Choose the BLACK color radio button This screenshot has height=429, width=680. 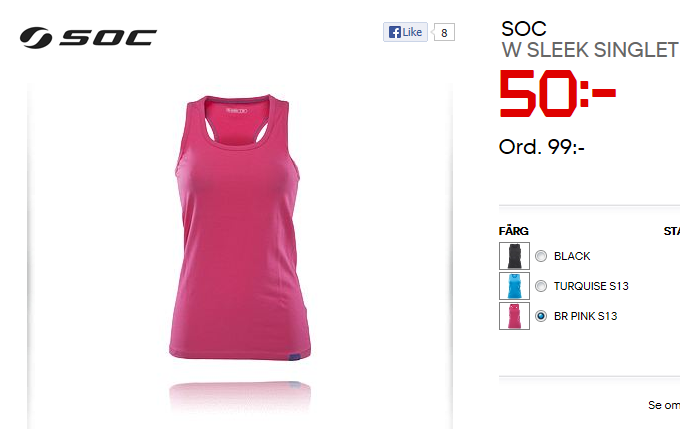coord(541,256)
